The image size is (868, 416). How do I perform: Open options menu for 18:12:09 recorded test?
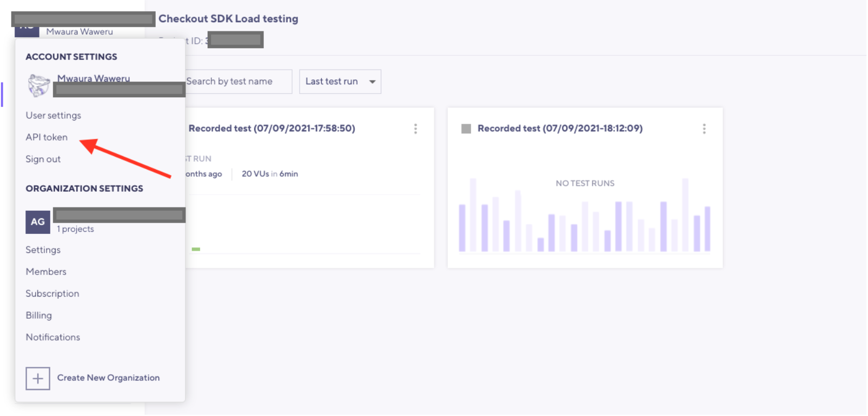click(x=704, y=129)
